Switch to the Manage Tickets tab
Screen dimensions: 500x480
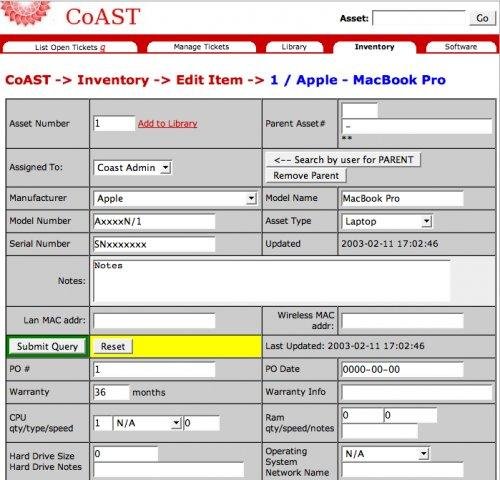[201, 47]
